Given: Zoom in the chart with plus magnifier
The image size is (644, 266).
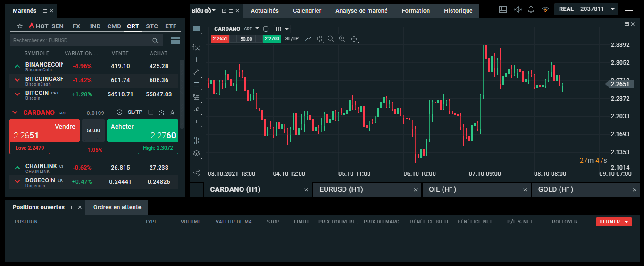Looking at the screenshot, I should pyautogui.click(x=342, y=39).
